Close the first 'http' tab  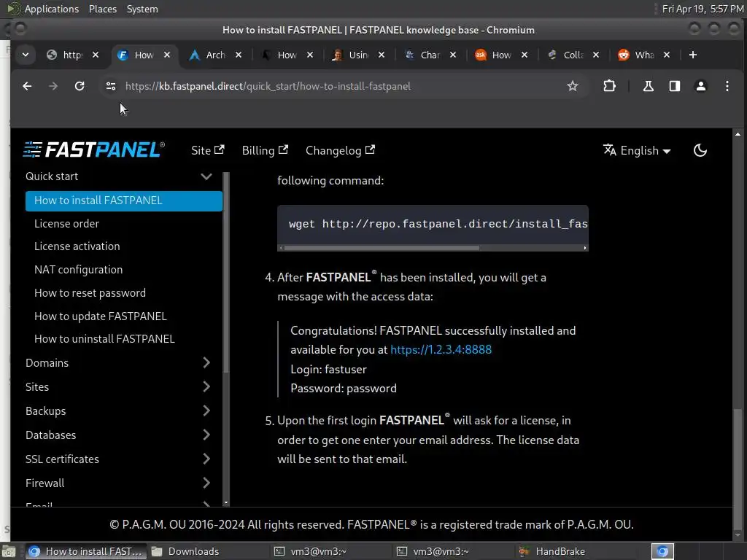(96, 55)
